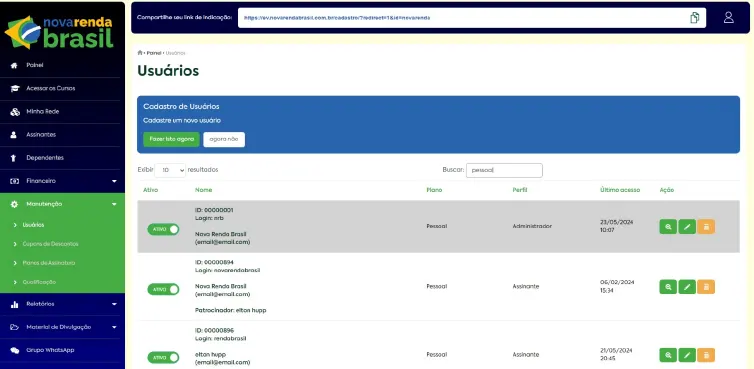Sort table by Plano column header

click(434, 190)
